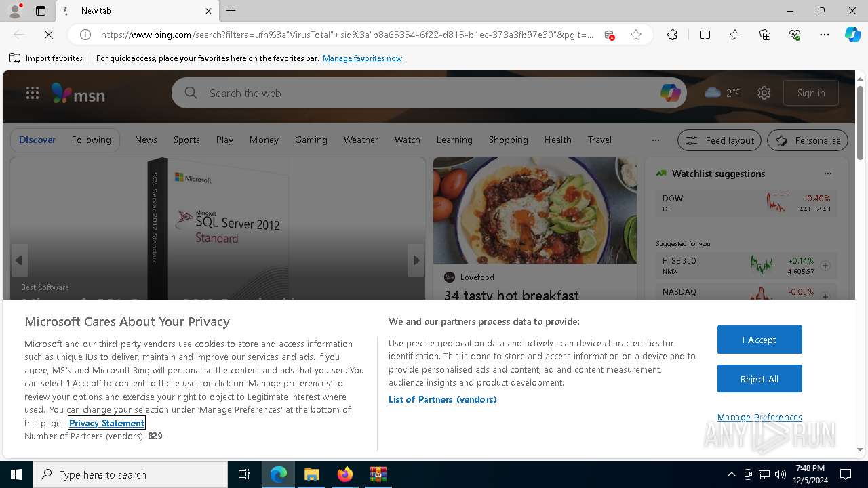Select the Discover tab
868x488 pixels.
coord(37,140)
